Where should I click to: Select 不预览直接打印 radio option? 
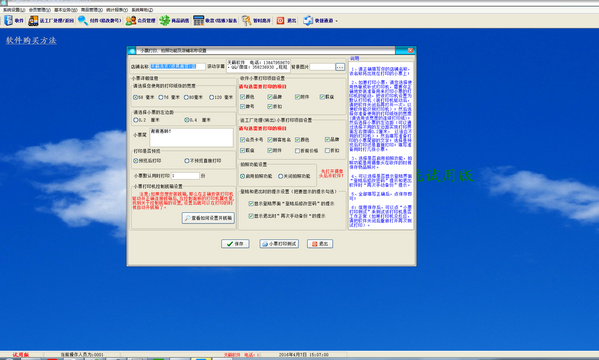pos(186,161)
